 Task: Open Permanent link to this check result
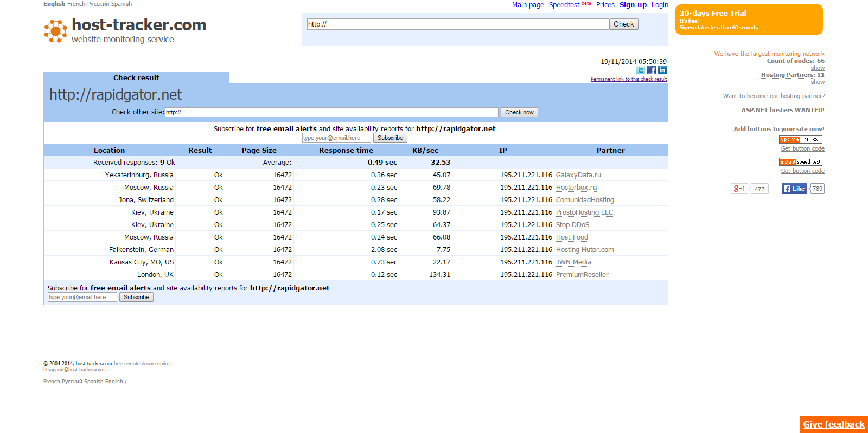[628, 79]
